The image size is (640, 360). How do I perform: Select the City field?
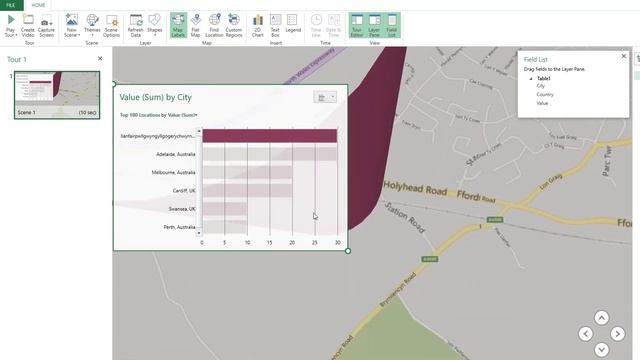click(541, 86)
